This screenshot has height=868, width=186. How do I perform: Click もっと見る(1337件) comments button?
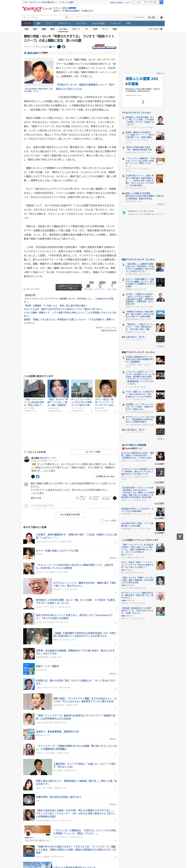click(x=70, y=515)
